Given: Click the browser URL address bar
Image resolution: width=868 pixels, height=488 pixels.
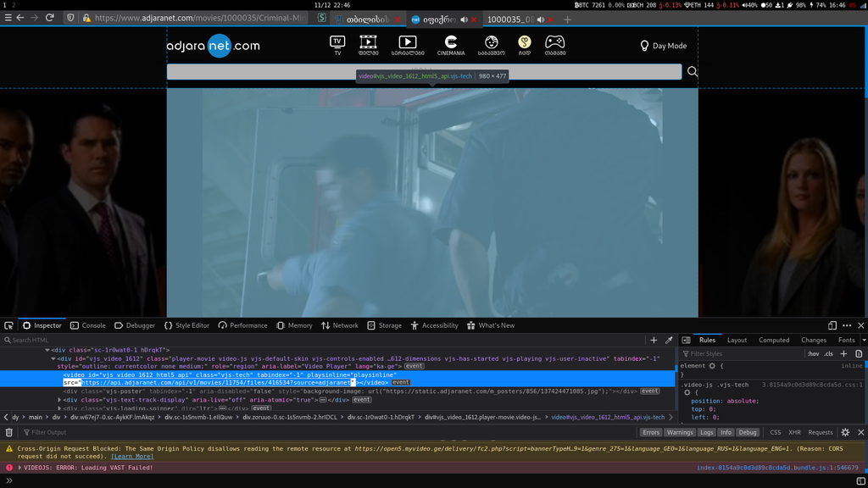Looking at the screenshot, I should (x=199, y=18).
